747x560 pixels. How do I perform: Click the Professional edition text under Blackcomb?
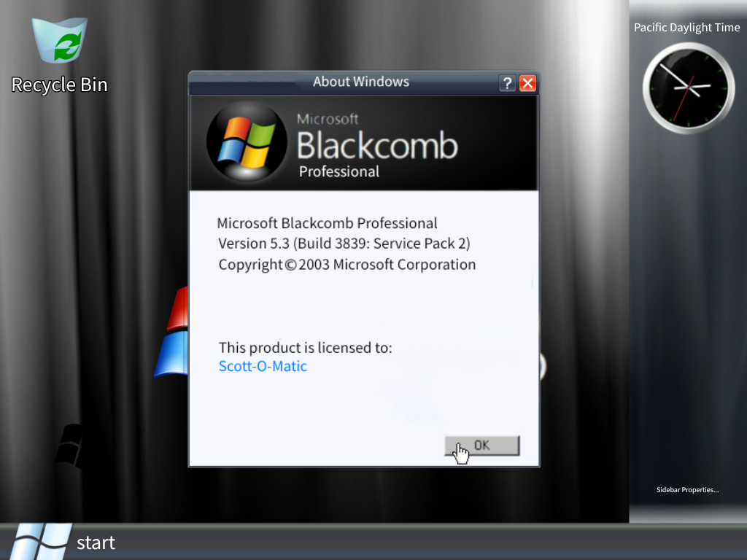coord(340,172)
